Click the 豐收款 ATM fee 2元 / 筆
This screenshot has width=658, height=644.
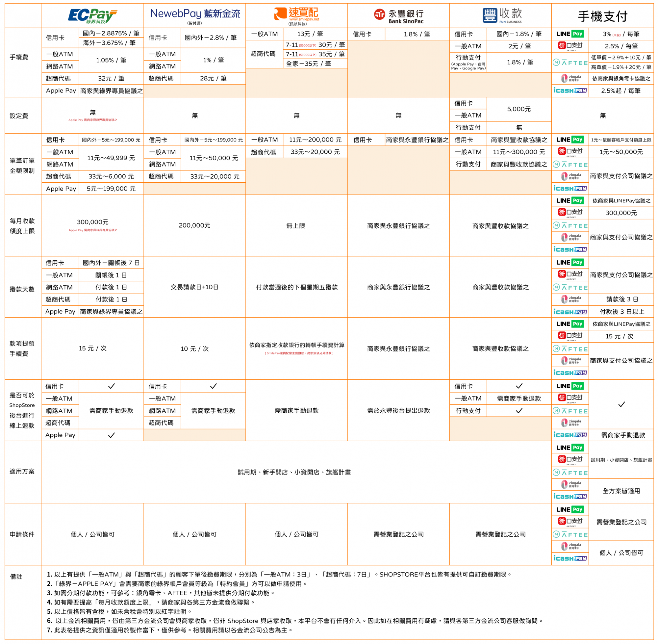pos(519,46)
